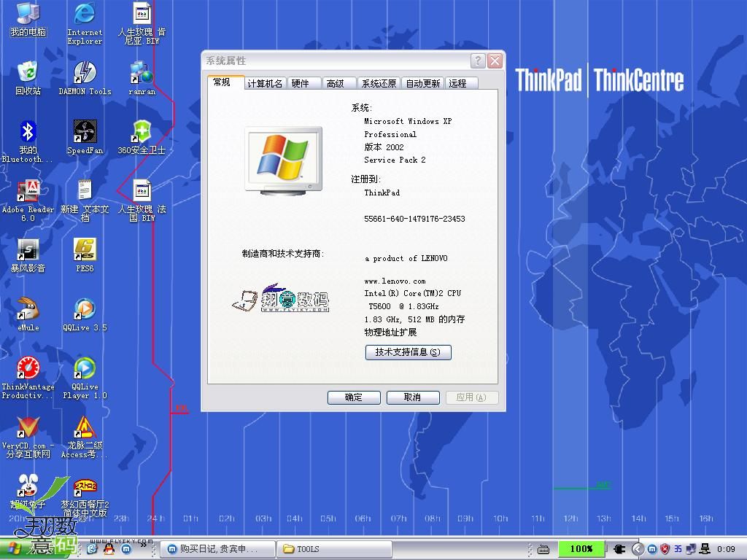
Task: Click the taskbar clock showing 0:09
Action: (x=726, y=549)
